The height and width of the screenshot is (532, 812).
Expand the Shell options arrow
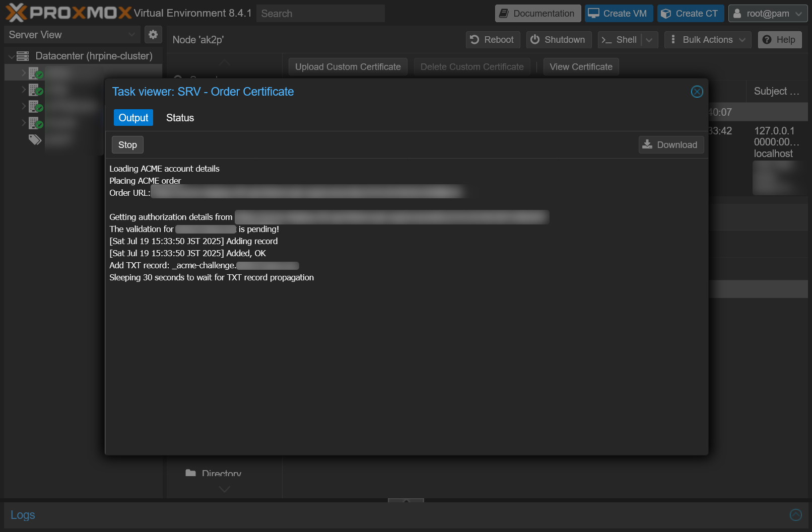pos(649,40)
